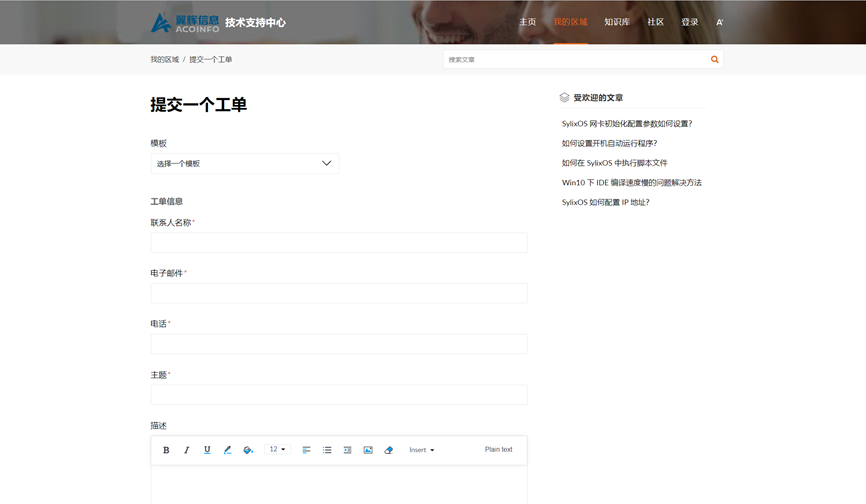This screenshot has height=504, width=866.
Task: Insert an image into the description
Action: point(368,450)
